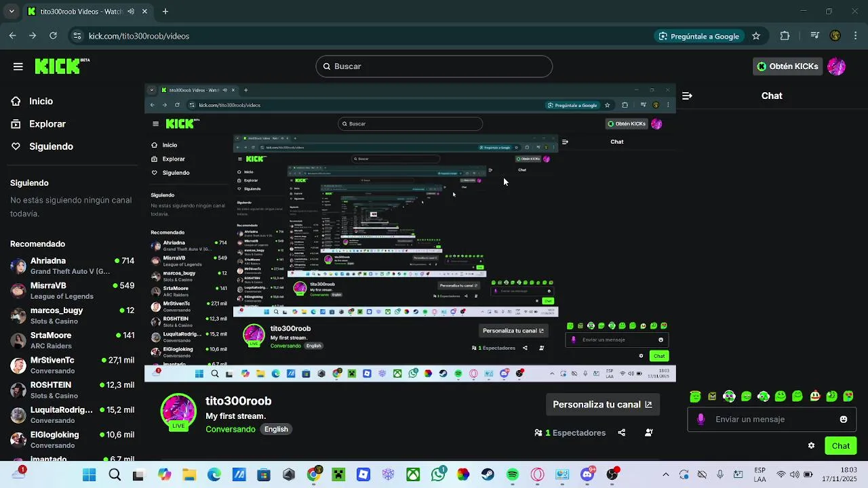This screenshot has height=488, width=868.
Task: Click the green Chat send button
Action: (x=841, y=446)
